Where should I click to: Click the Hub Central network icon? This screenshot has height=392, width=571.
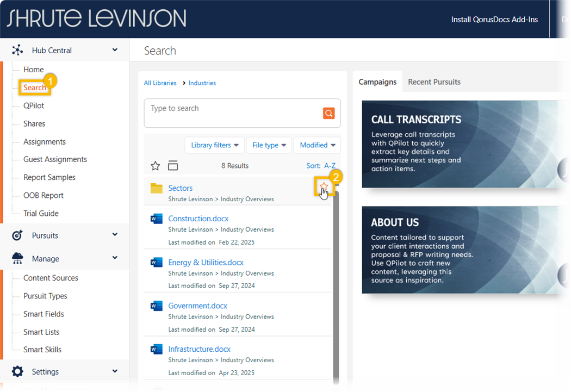pyautogui.click(x=17, y=51)
